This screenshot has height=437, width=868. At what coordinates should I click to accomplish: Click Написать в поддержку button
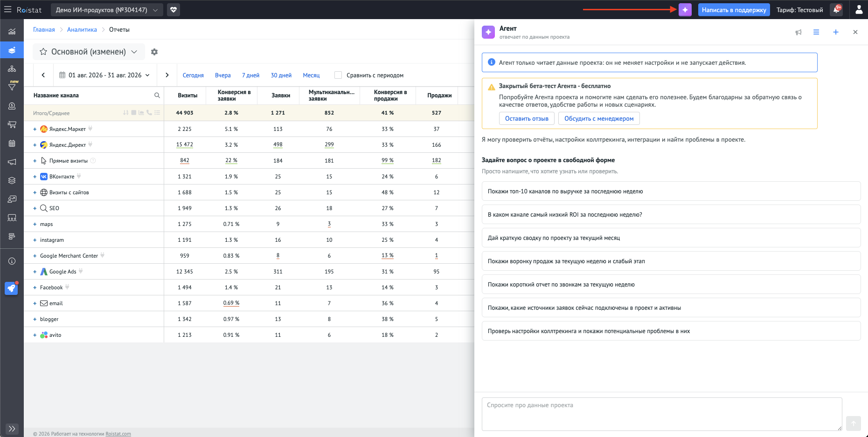click(734, 10)
